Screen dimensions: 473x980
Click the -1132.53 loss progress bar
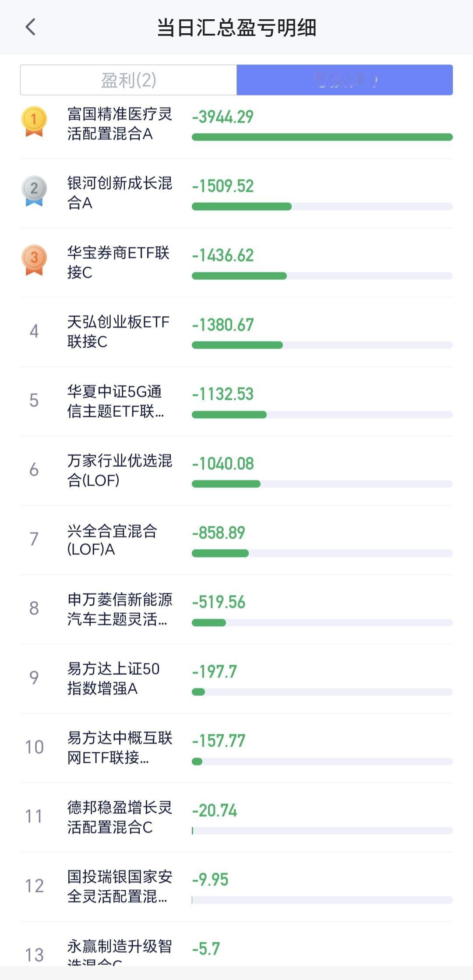322,415
